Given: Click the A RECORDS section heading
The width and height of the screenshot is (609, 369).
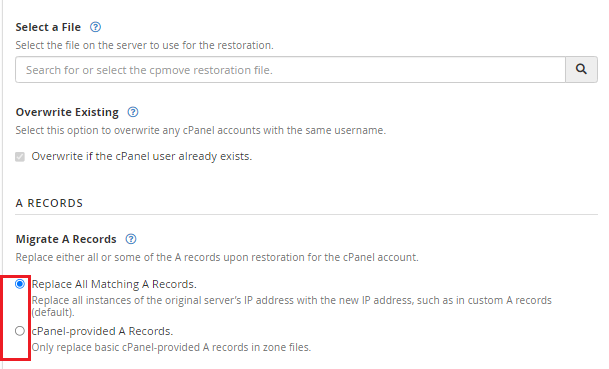Looking at the screenshot, I should coord(49,203).
